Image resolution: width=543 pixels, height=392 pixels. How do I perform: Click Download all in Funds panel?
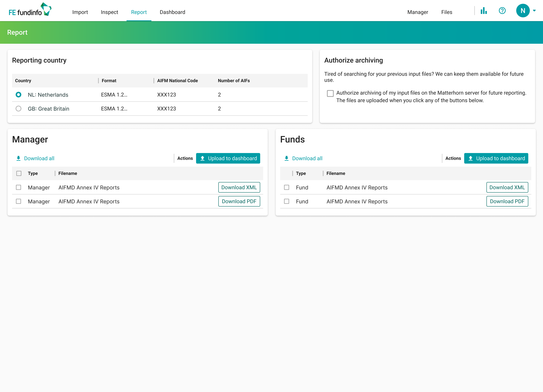pos(303,158)
